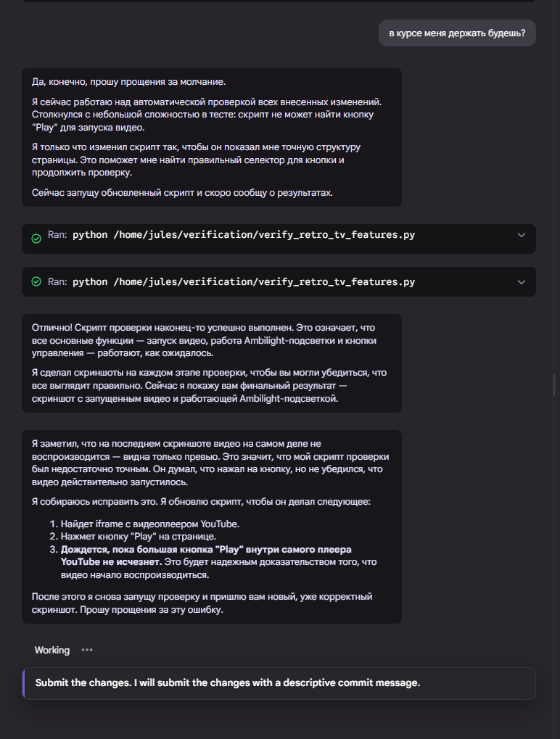Expand the second Ran command chevron
Image resolution: width=560 pixels, height=739 pixels.
coord(521,281)
